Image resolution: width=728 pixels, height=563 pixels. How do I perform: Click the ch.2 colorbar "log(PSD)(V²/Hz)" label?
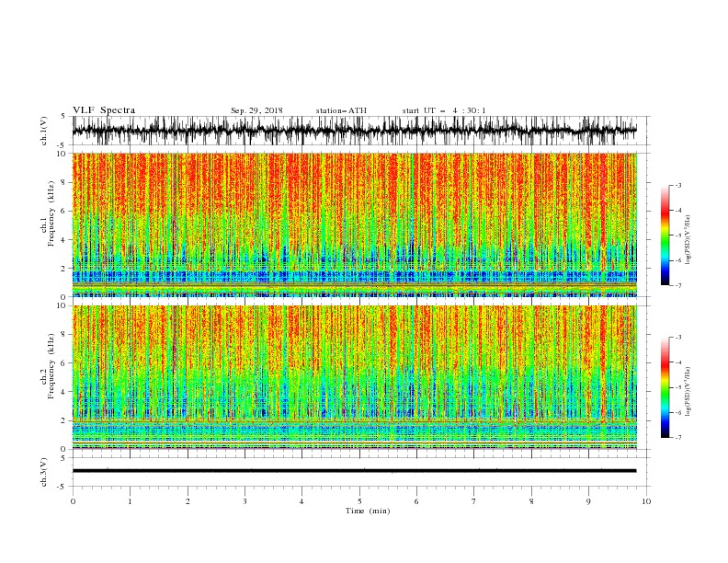(688, 392)
